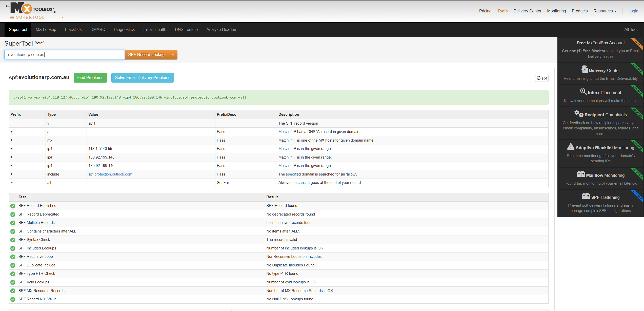The image size is (644, 311).
Task: Click Recipient Complaints sidebar title
Action: pyautogui.click(x=606, y=115)
